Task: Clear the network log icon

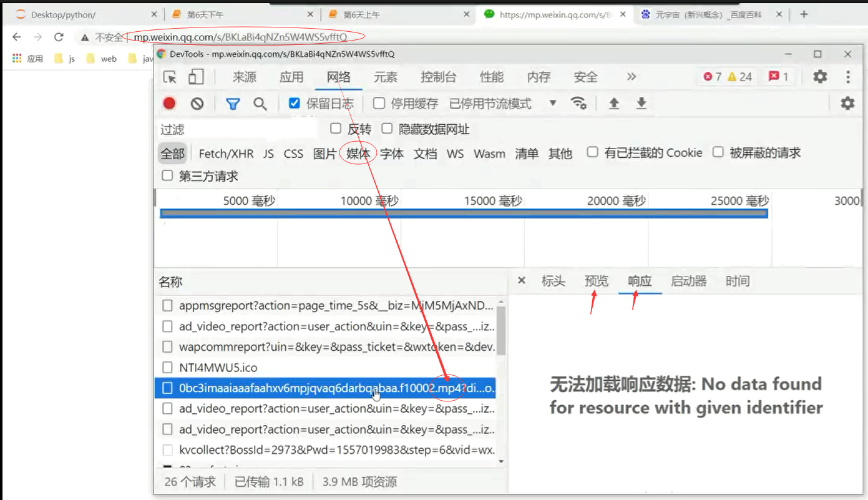Action: (197, 104)
